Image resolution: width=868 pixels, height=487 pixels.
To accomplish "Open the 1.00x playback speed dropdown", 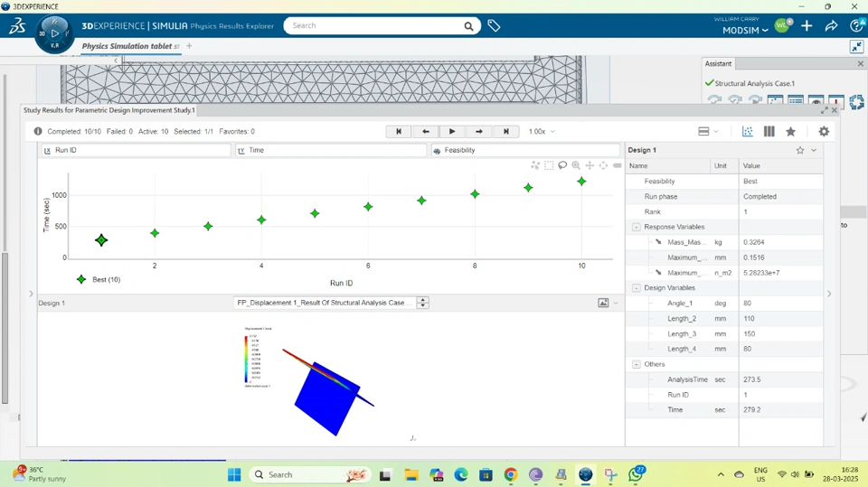I will coord(542,131).
